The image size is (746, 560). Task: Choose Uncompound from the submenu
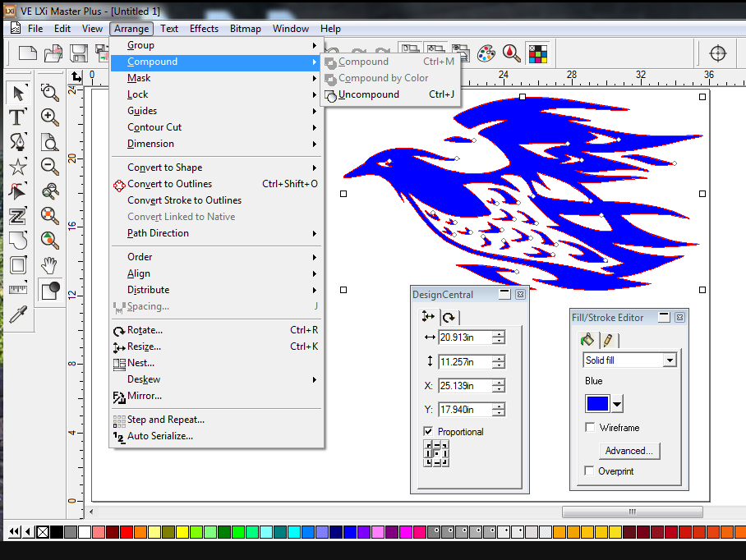(x=369, y=94)
